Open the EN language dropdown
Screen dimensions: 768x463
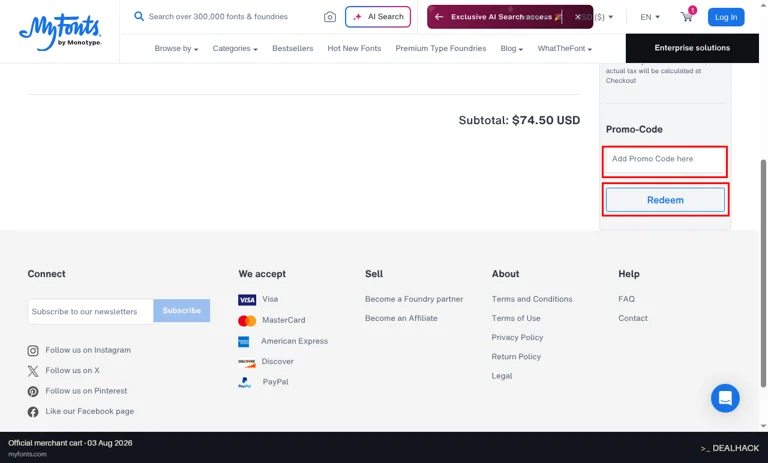click(650, 17)
